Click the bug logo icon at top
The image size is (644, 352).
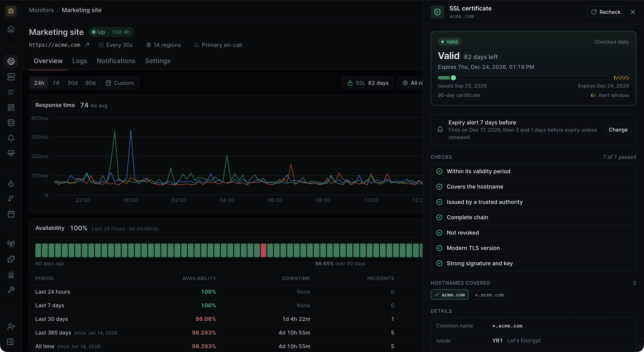(x=11, y=11)
